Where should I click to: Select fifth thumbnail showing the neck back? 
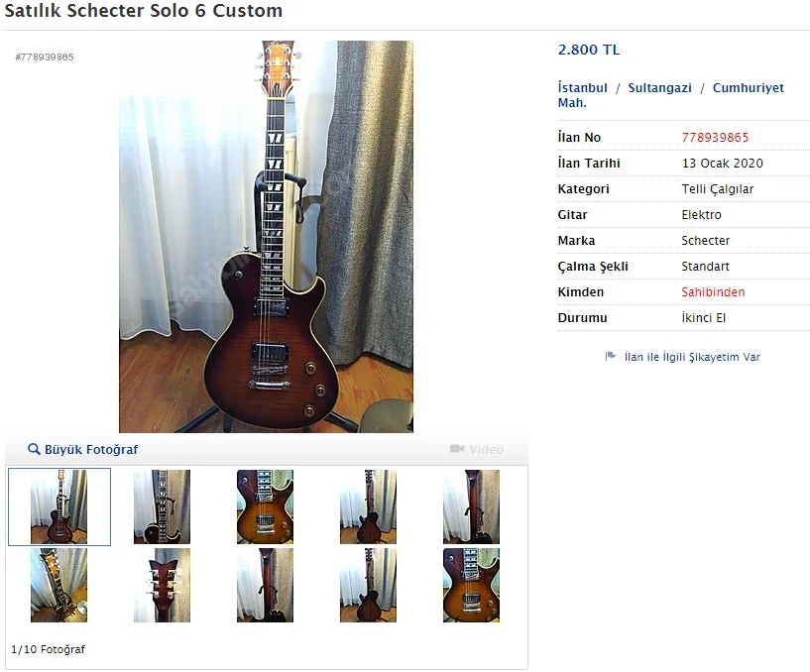[x=471, y=506]
